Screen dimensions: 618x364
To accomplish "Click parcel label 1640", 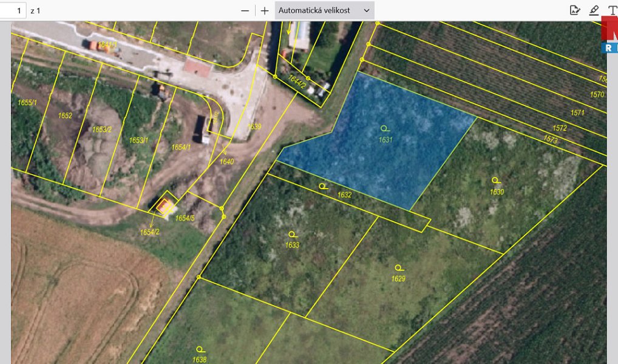I will click(226, 161).
